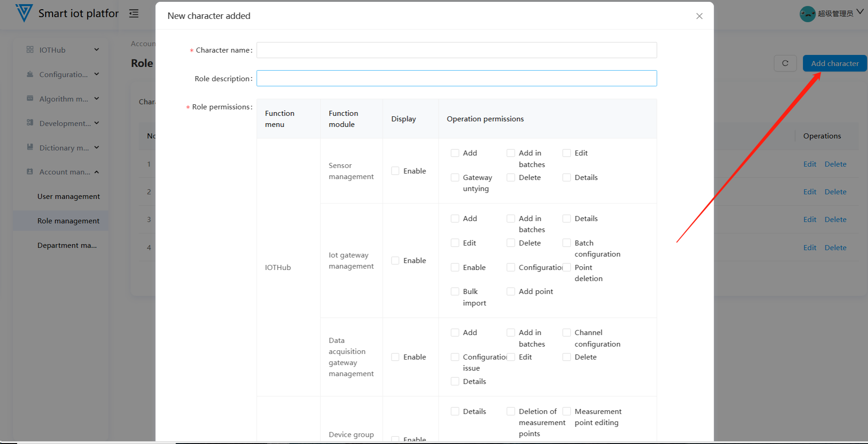This screenshot has height=444, width=868.
Task: Click Delete link in first row
Action: (x=835, y=164)
